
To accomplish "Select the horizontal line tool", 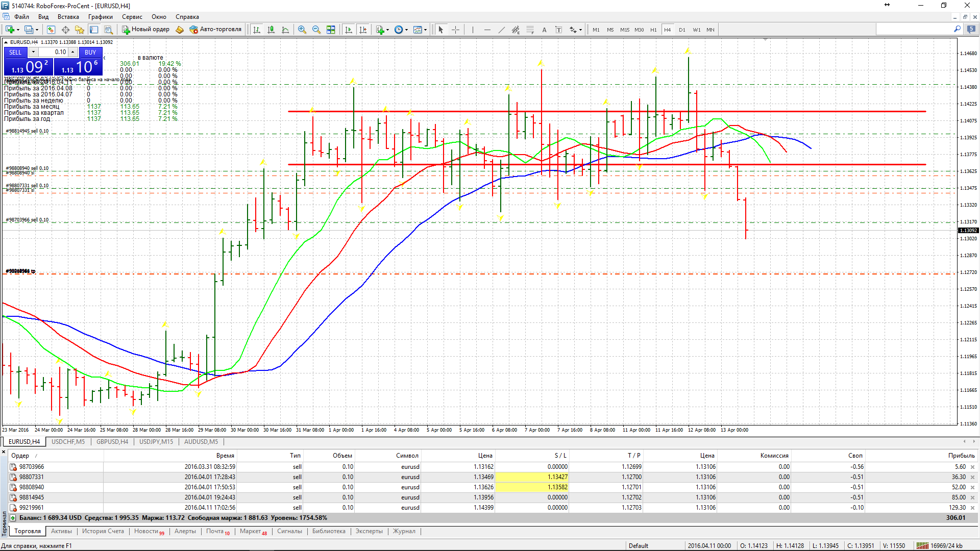I will tap(487, 30).
